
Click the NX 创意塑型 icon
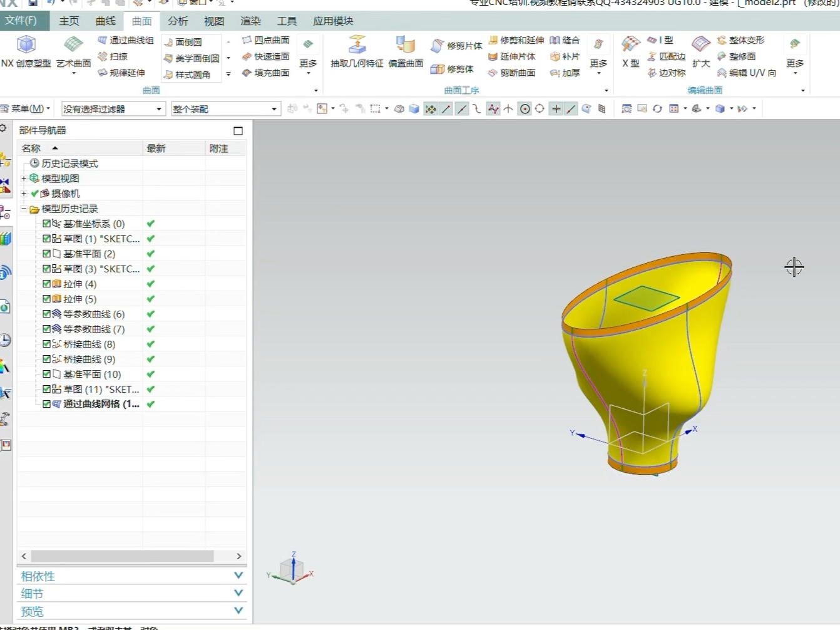pyautogui.click(x=26, y=45)
